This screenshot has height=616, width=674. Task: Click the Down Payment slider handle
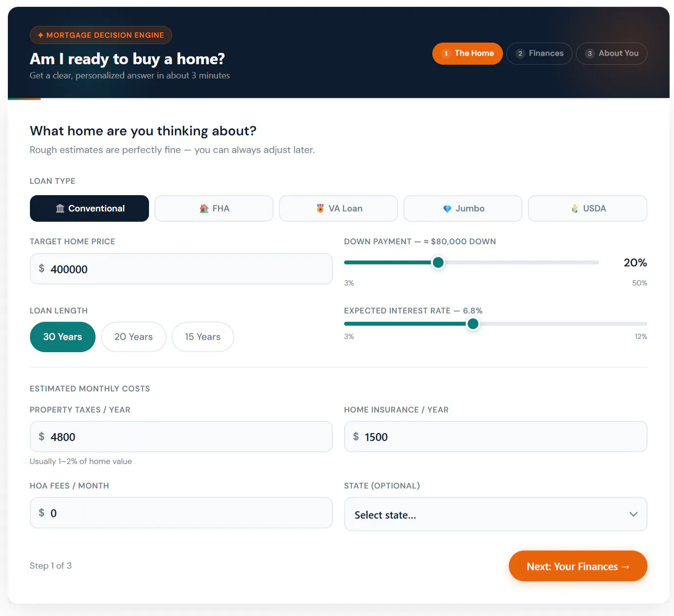point(438,262)
